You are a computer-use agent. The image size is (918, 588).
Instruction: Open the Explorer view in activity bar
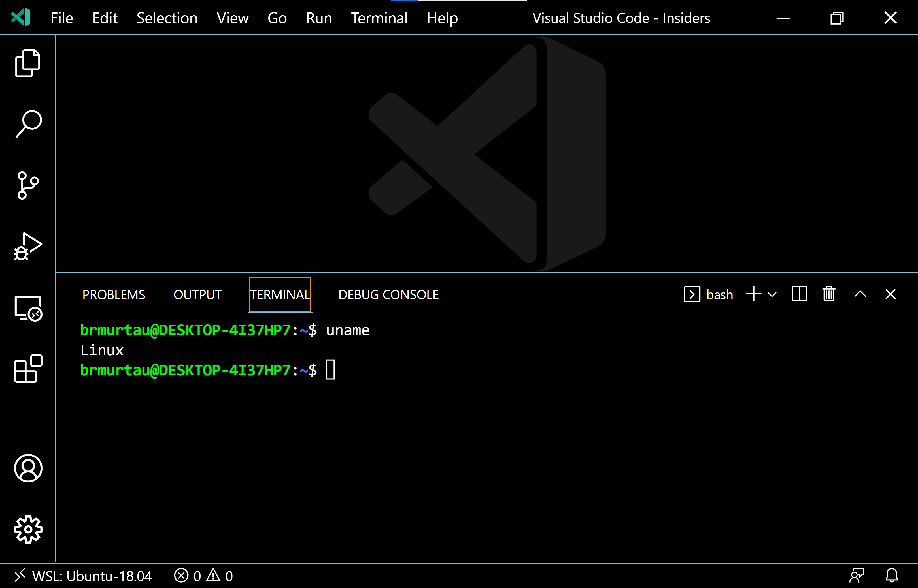tap(27, 63)
